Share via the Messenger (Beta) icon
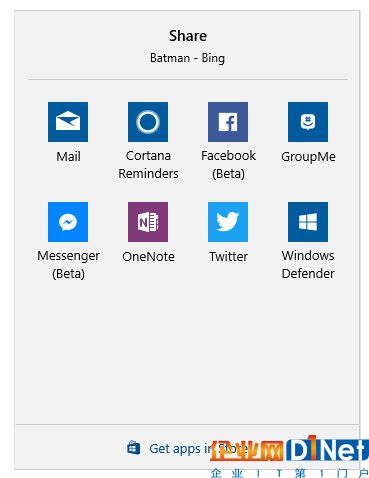This screenshot has height=478, width=369. click(68, 222)
